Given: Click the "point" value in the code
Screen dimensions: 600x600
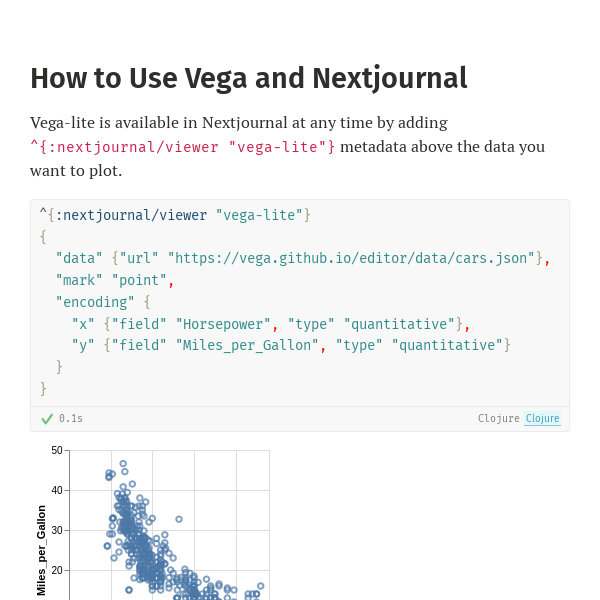Looking at the screenshot, I should (139, 280).
